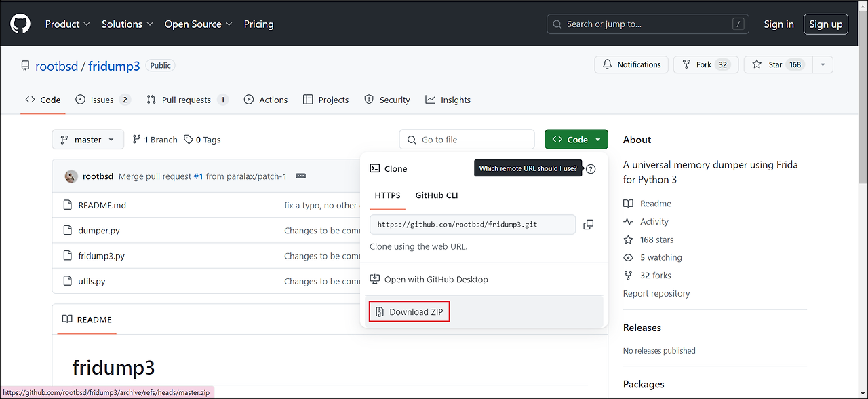Toggle the green Code dropdown button

576,140
